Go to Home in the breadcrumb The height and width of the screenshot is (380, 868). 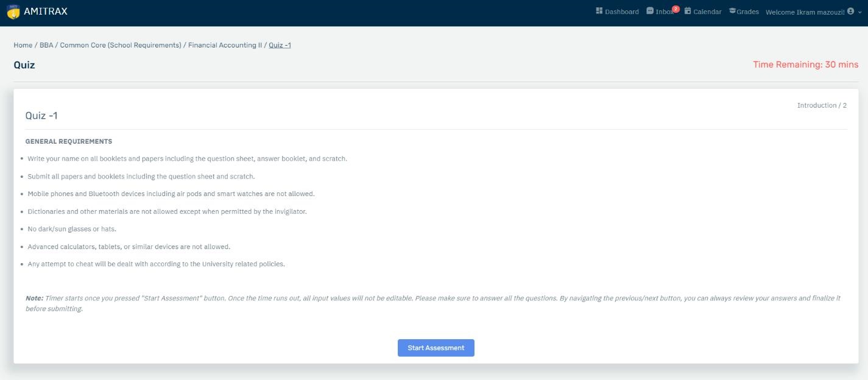[x=23, y=45]
